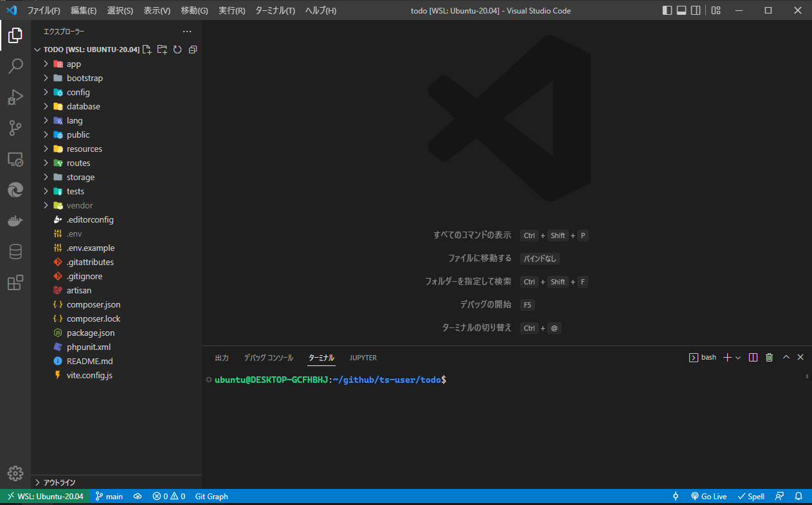
Task: Open the 表示(V) menu
Action: point(157,10)
